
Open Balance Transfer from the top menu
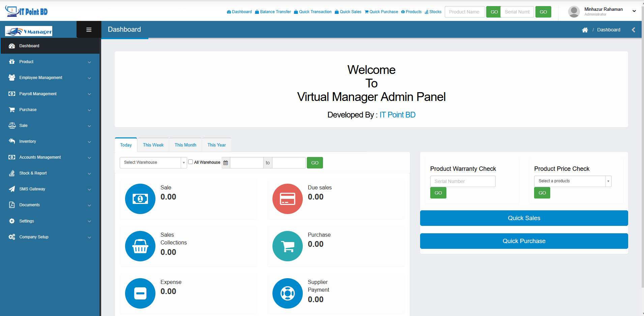pos(273,11)
